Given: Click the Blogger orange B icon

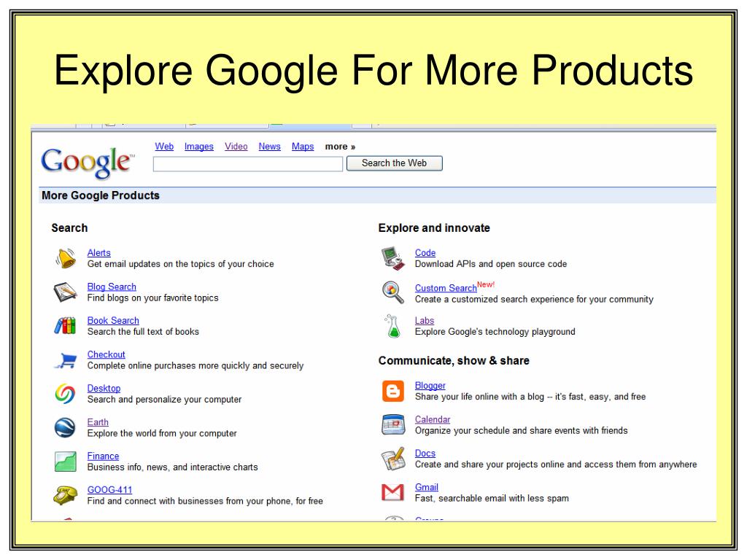Looking at the screenshot, I should [x=393, y=391].
